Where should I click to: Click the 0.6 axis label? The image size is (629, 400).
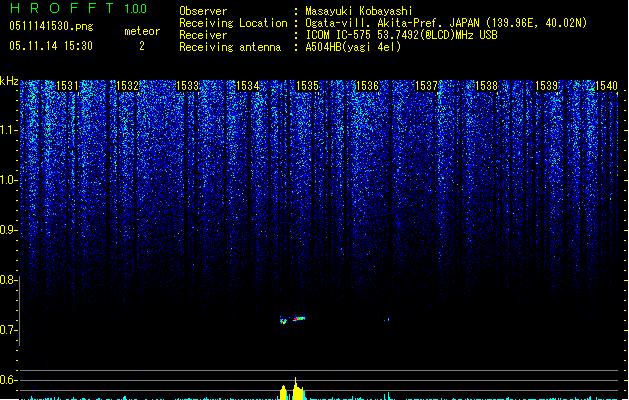coord(8,380)
